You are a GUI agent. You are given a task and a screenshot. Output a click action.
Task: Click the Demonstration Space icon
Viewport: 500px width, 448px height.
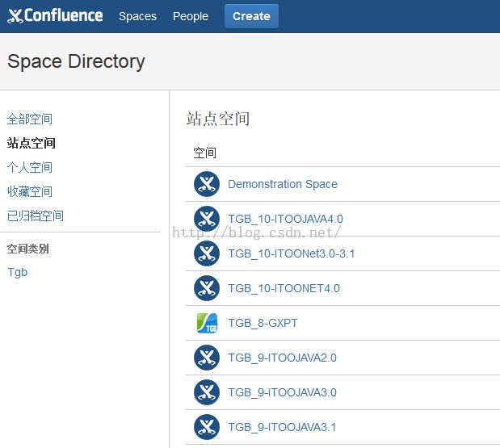coord(207,184)
